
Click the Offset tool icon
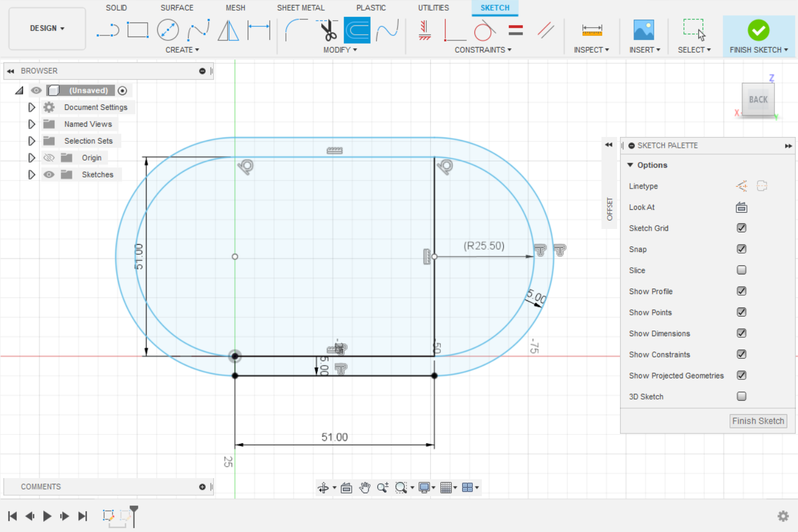[357, 30]
